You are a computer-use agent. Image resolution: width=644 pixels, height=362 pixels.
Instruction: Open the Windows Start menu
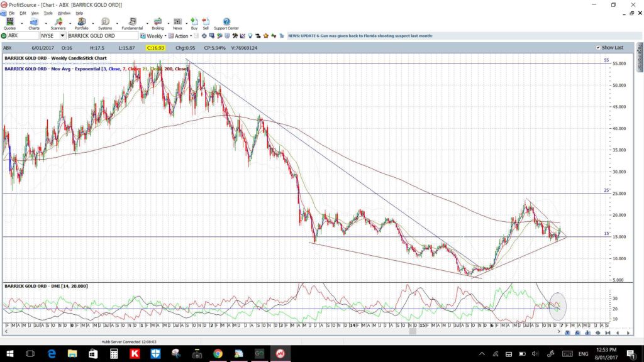pos(9,353)
